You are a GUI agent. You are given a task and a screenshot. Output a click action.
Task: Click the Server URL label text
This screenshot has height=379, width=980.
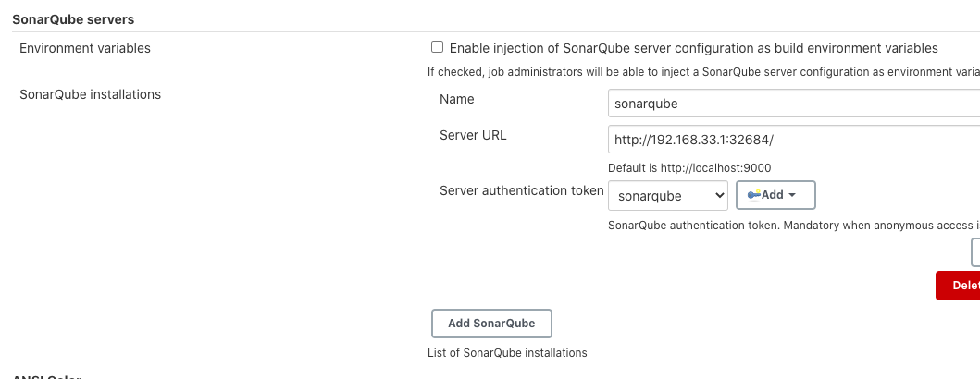[473, 135]
